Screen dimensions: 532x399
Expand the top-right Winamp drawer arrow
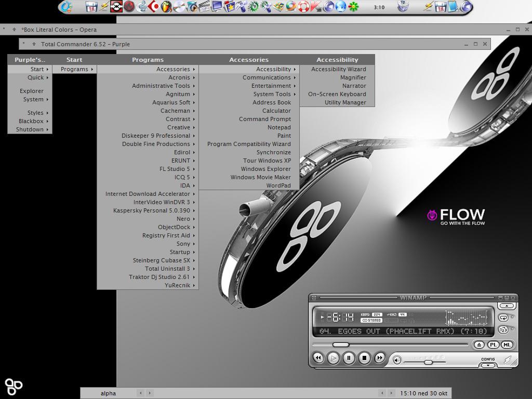tap(507, 305)
